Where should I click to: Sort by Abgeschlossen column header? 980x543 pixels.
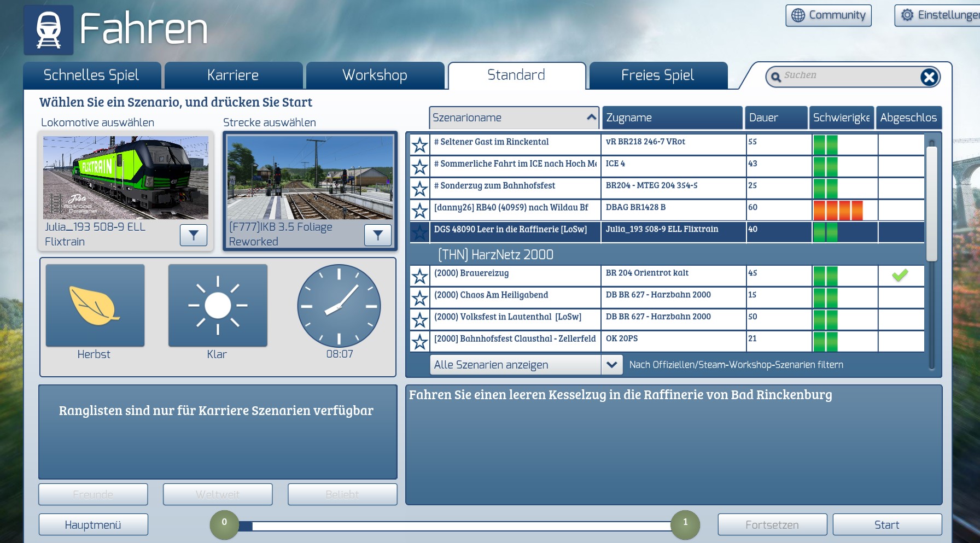click(x=908, y=118)
